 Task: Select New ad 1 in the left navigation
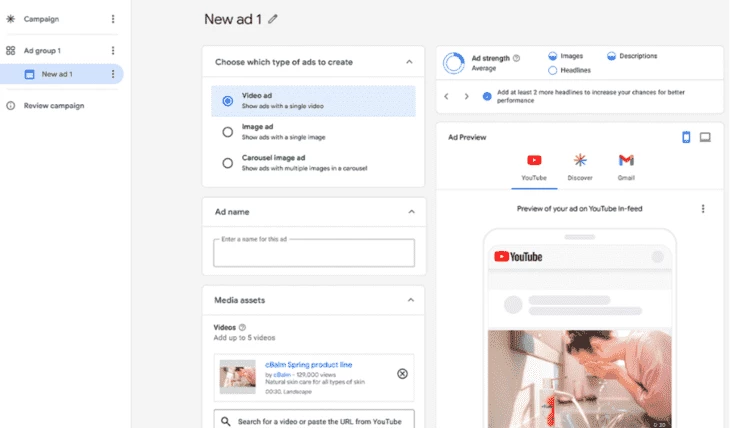pos(57,74)
